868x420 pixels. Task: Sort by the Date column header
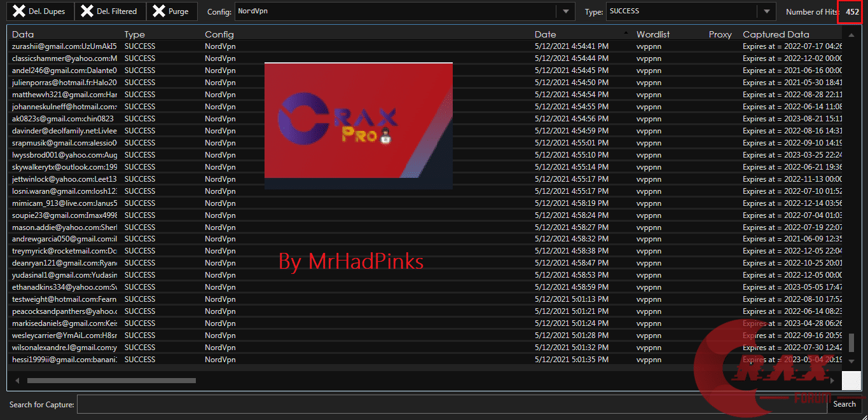tap(545, 34)
